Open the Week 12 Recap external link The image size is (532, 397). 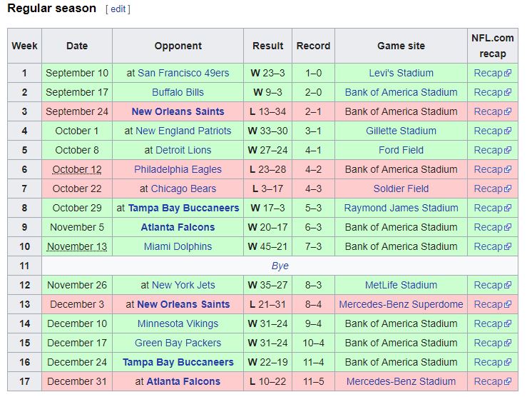tap(492, 286)
